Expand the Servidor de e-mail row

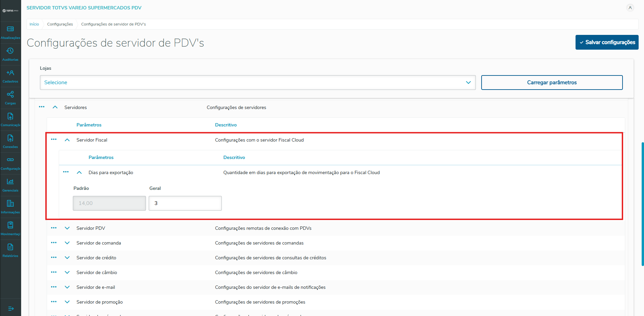tap(67, 287)
